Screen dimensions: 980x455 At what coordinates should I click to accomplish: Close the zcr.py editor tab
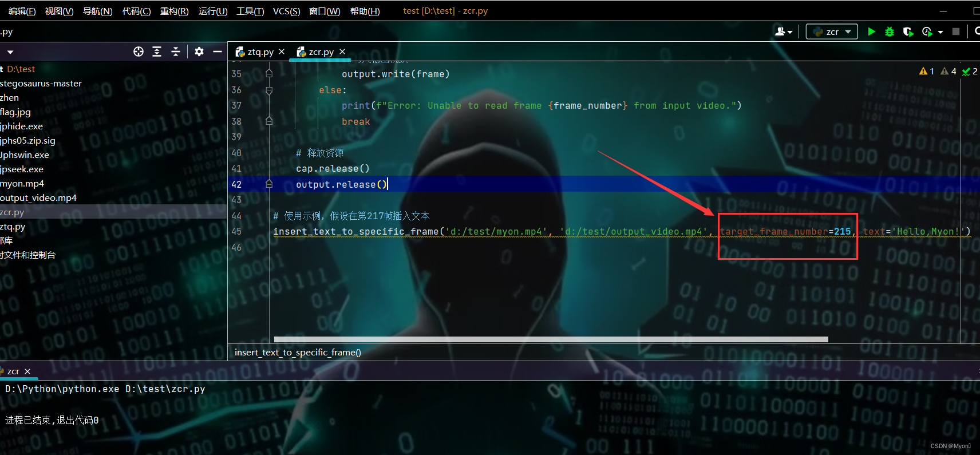[342, 52]
